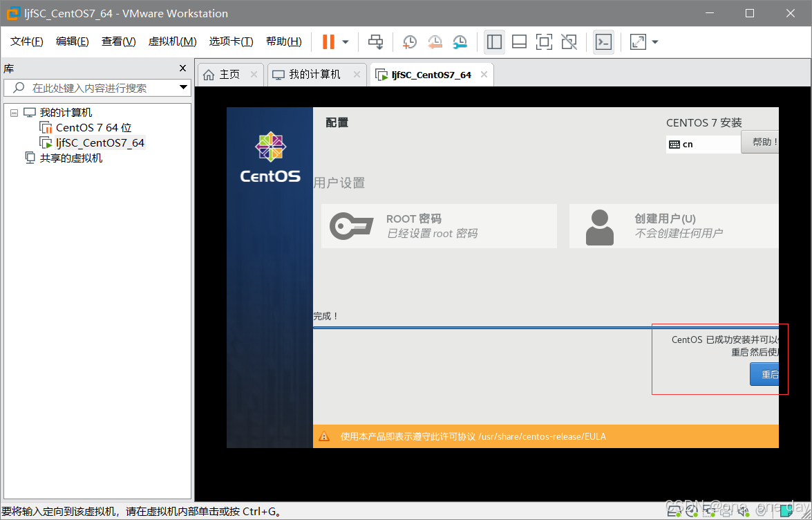Switch to the 主页 tab
The height and width of the screenshot is (520, 812).
pyautogui.click(x=230, y=75)
